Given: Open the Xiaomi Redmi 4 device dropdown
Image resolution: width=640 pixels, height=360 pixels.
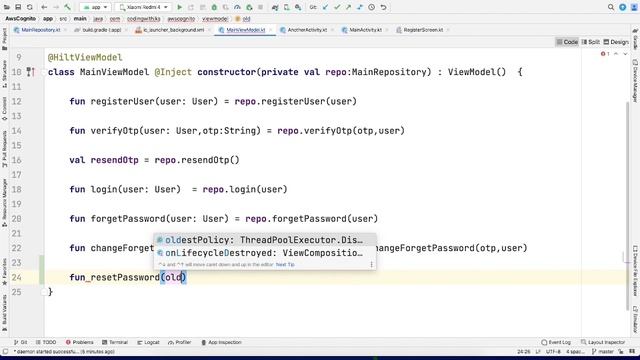Looking at the screenshot, I should coord(143,7).
